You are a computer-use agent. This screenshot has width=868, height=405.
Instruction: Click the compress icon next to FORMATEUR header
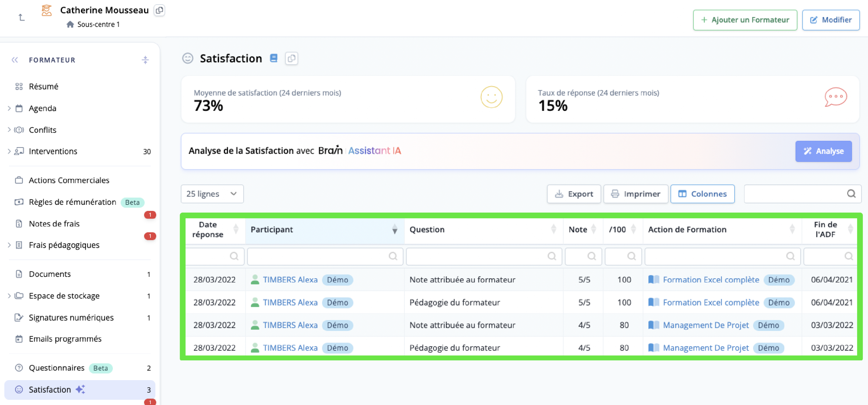pyautogui.click(x=145, y=60)
